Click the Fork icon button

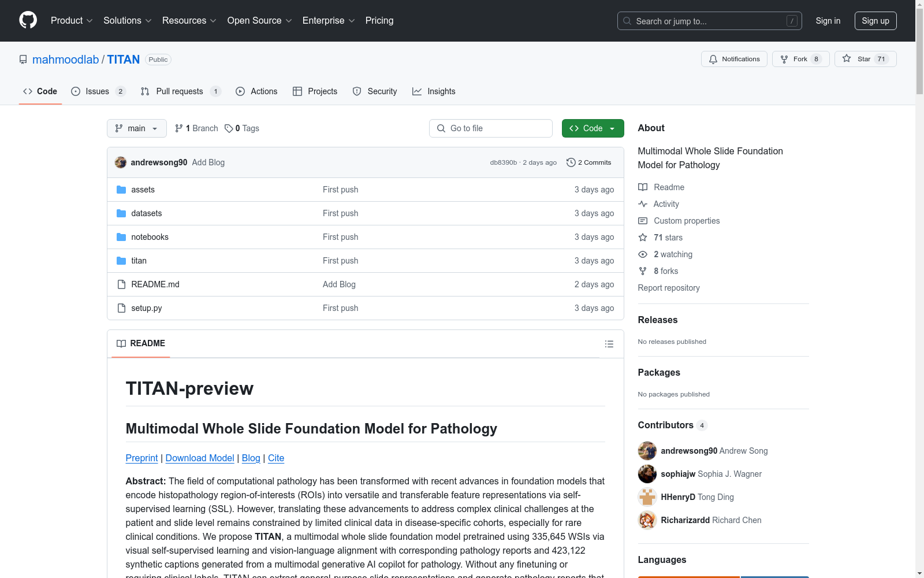(784, 59)
